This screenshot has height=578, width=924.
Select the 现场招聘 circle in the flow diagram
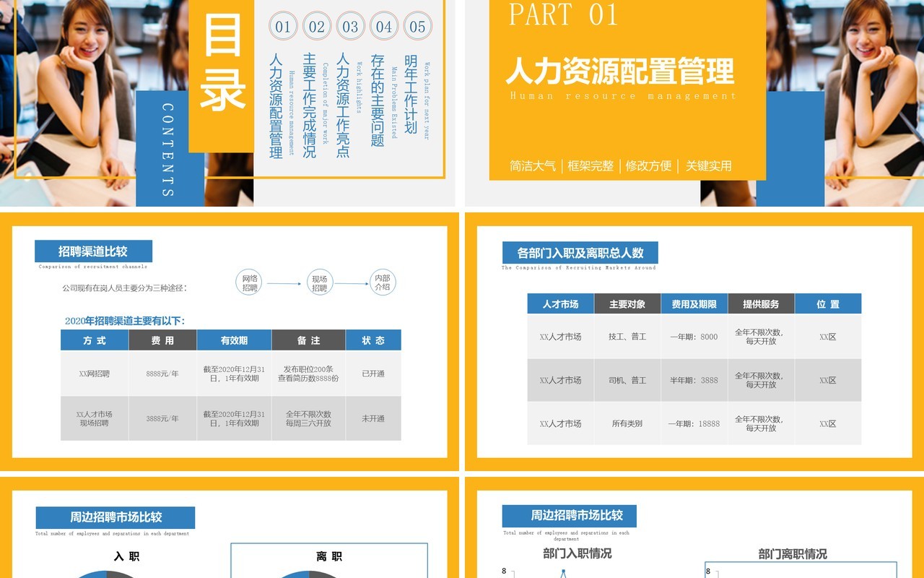[x=319, y=283]
